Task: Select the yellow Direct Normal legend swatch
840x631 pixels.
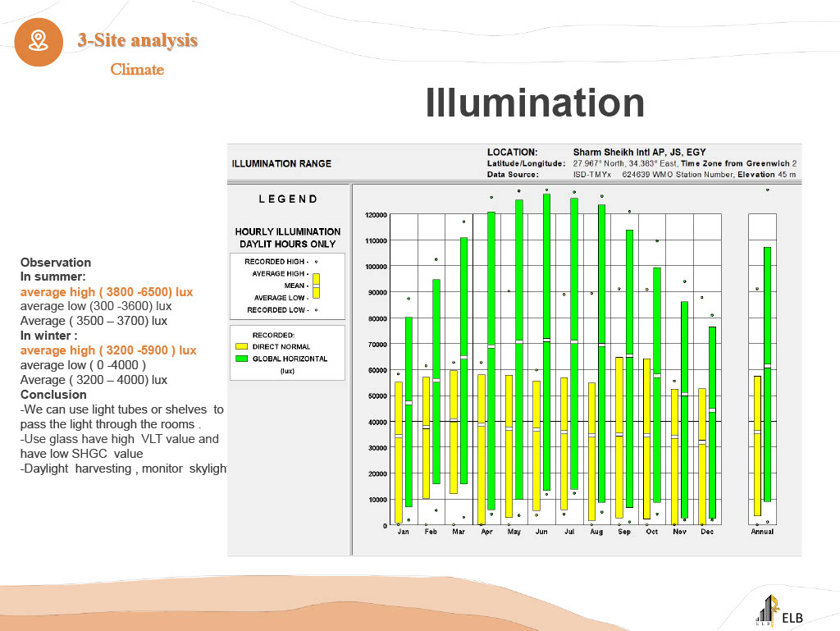Action: point(241,347)
